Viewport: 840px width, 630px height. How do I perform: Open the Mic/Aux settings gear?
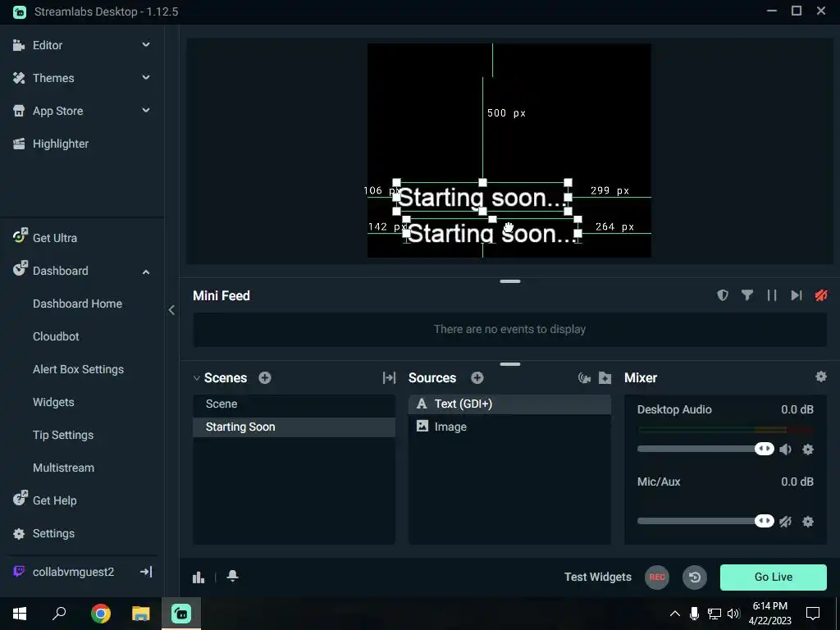click(808, 522)
